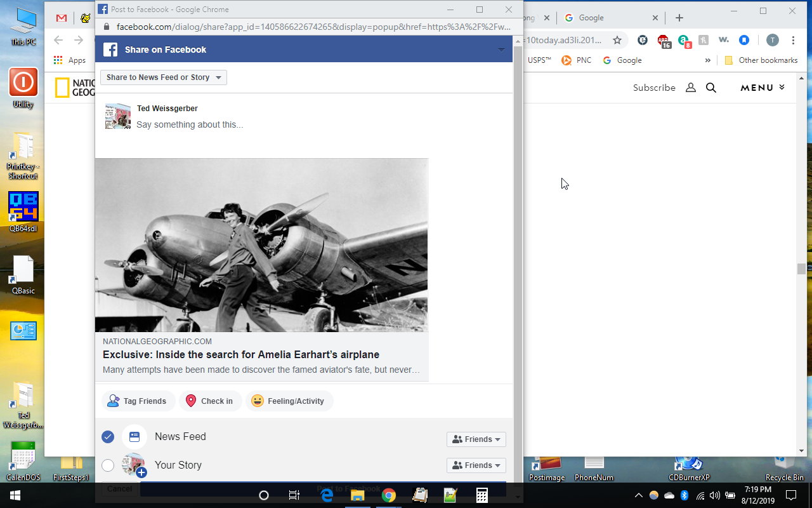Open the Windows Start menu
812x508 pixels.
[x=15, y=495]
